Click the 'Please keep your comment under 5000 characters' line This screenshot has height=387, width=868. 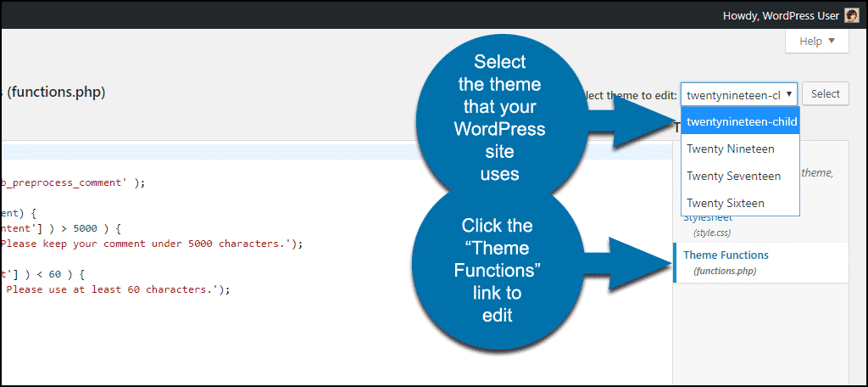coord(152,244)
